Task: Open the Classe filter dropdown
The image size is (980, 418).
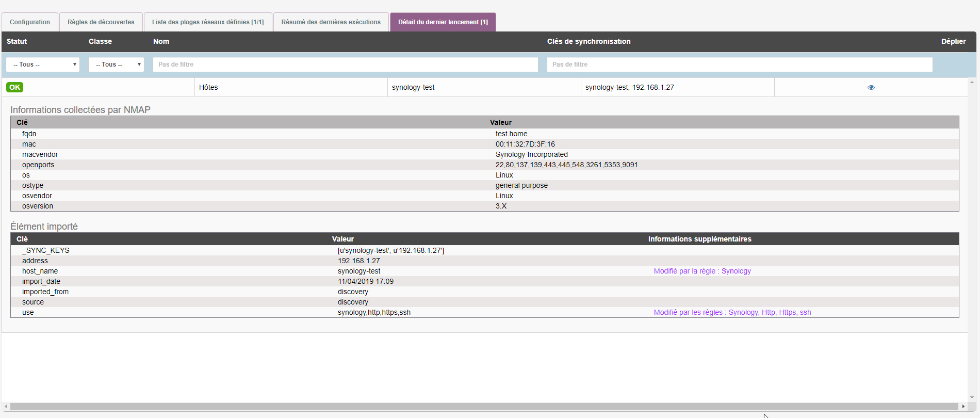Action: [x=116, y=65]
